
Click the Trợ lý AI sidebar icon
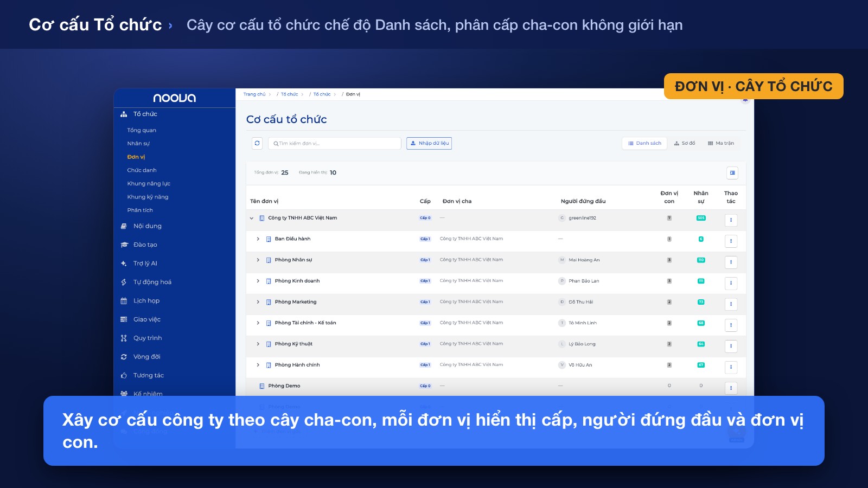[124, 264]
